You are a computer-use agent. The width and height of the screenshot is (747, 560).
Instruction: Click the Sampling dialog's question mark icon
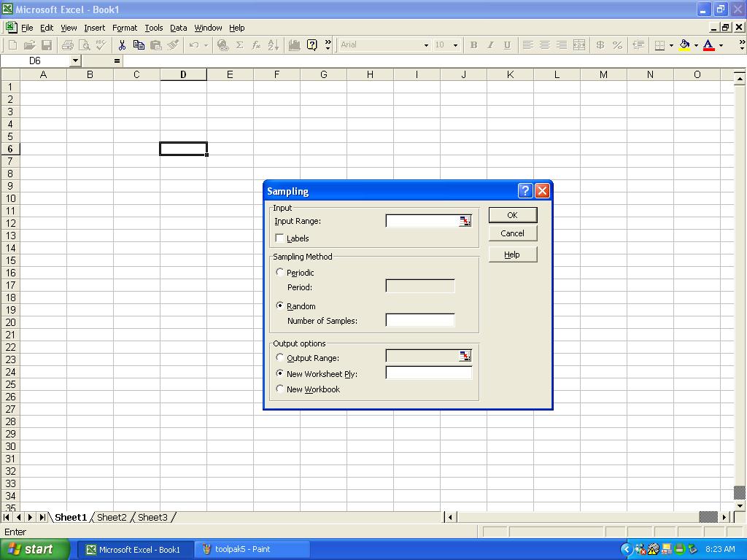point(525,191)
